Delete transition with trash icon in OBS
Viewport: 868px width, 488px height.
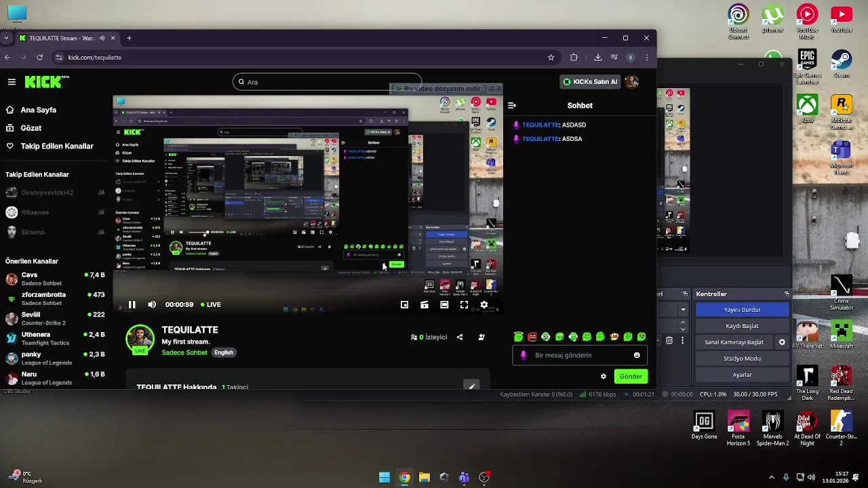(x=669, y=340)
